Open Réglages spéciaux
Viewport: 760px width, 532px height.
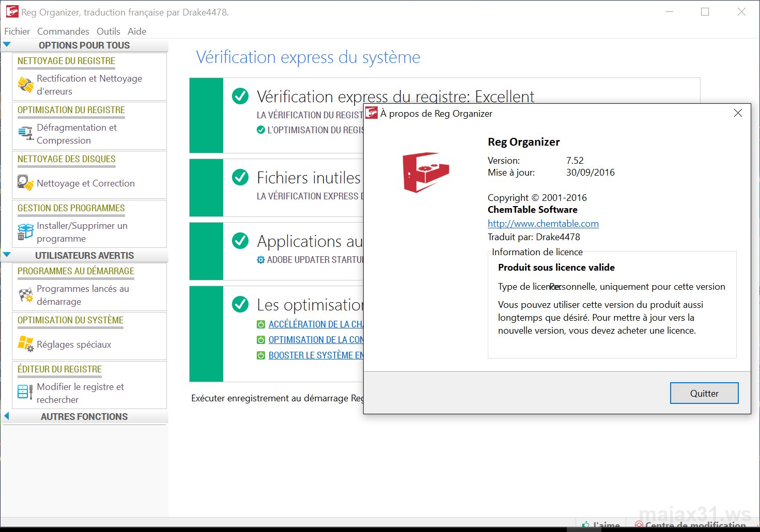74,345
